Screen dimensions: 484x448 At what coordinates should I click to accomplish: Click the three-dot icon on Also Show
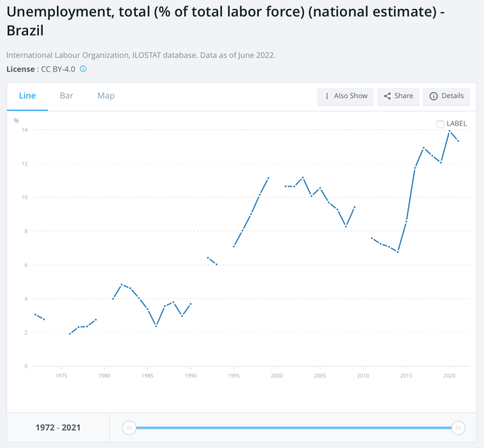pos(327,96)
